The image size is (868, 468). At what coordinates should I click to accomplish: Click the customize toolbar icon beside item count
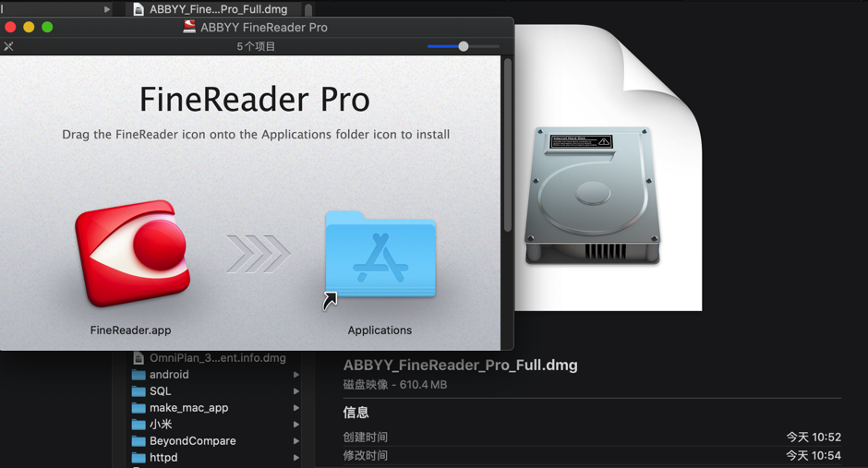click(8, 46)
